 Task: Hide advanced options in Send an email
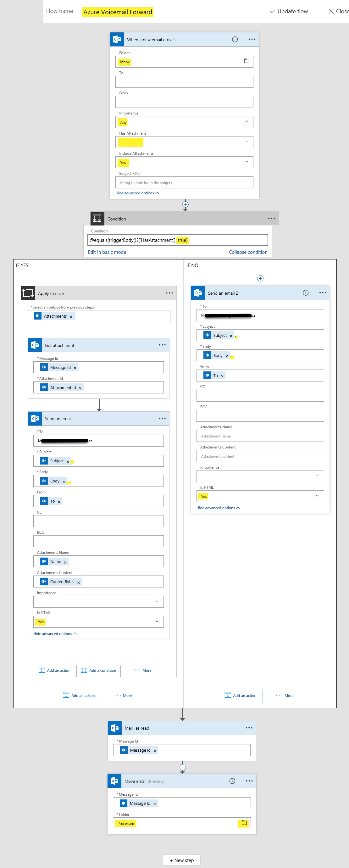(x=55, y=634)
